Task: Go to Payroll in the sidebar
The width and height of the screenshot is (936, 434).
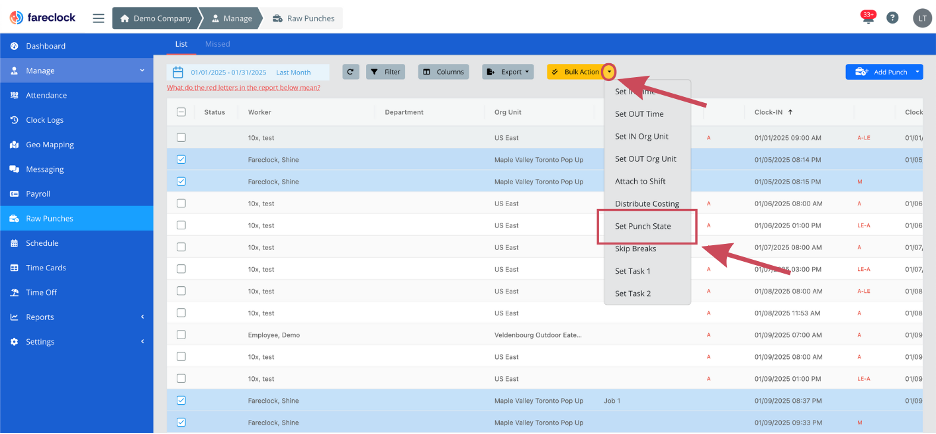Action: click(38, 194)
